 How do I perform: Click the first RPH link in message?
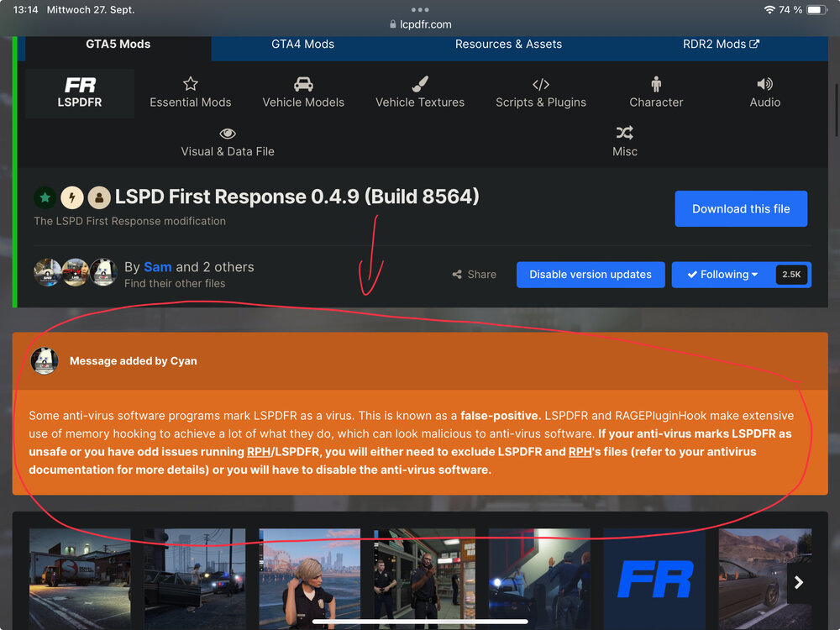coord(258,452)
